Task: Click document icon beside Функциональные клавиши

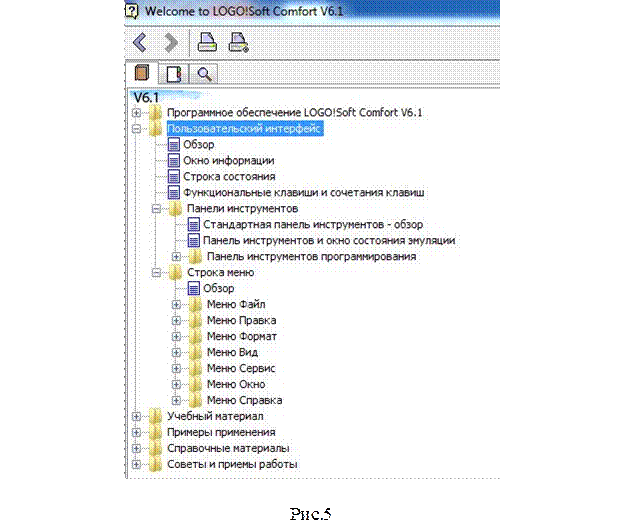Action: point(174,193)
